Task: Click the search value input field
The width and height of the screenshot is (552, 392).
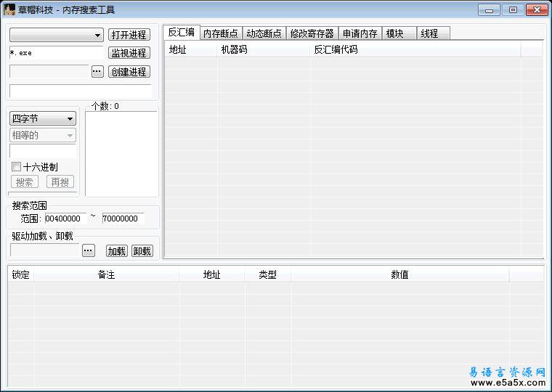Action: click(43, 150)
